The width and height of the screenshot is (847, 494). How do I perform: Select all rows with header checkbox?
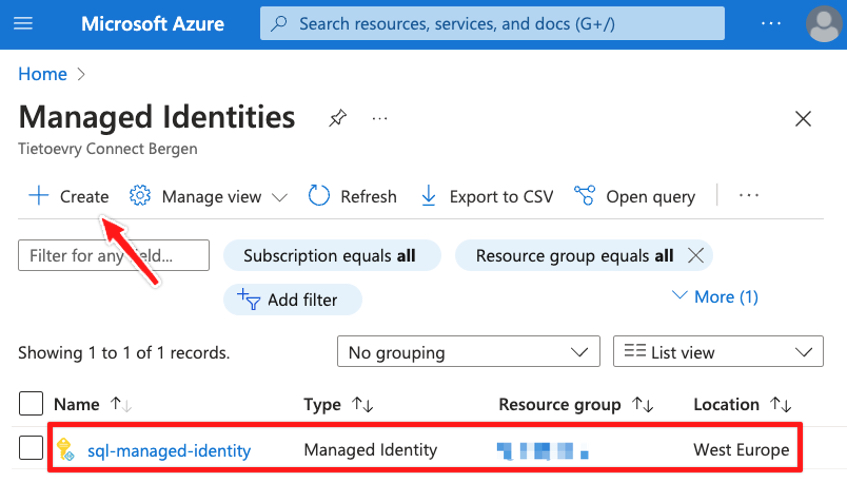click(31, 403)
